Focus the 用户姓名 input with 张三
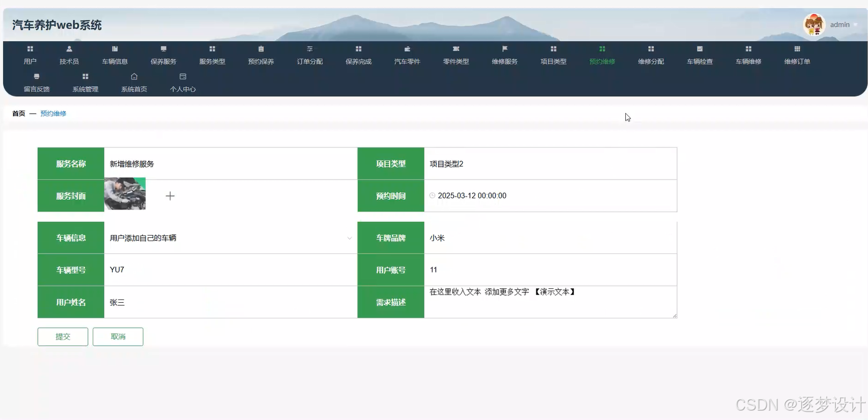The image size is (868, 420). pyautogui.click(x=230, y=302)
